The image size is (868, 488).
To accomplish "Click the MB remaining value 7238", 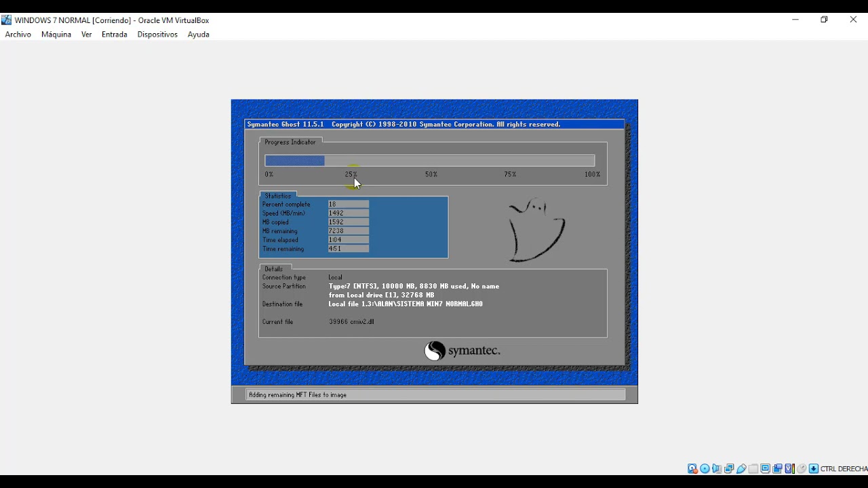I will 349,231.
